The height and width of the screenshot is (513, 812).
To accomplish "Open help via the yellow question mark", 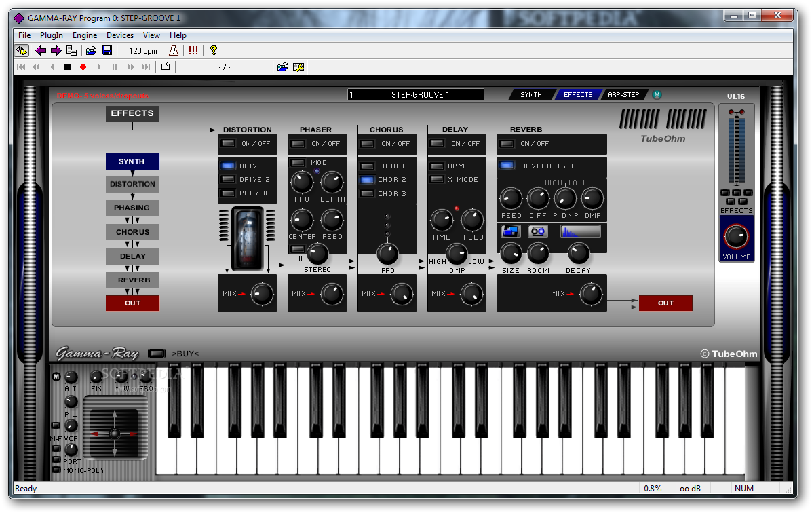I will tap(214, 51).
